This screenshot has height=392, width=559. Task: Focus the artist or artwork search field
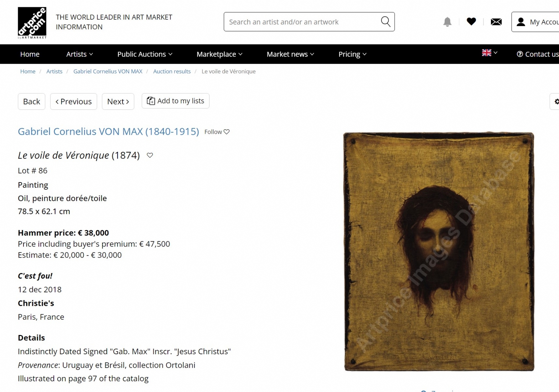tap(304, 22)
